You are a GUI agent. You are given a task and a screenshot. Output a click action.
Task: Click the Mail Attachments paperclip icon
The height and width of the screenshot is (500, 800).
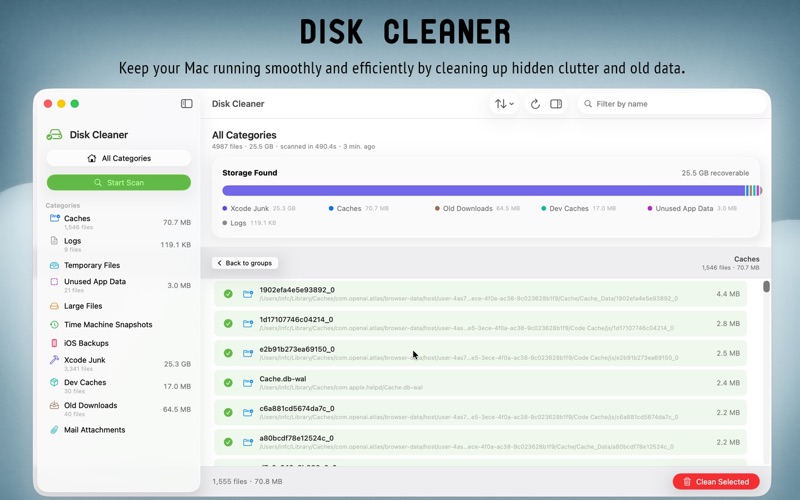[54, 430]
